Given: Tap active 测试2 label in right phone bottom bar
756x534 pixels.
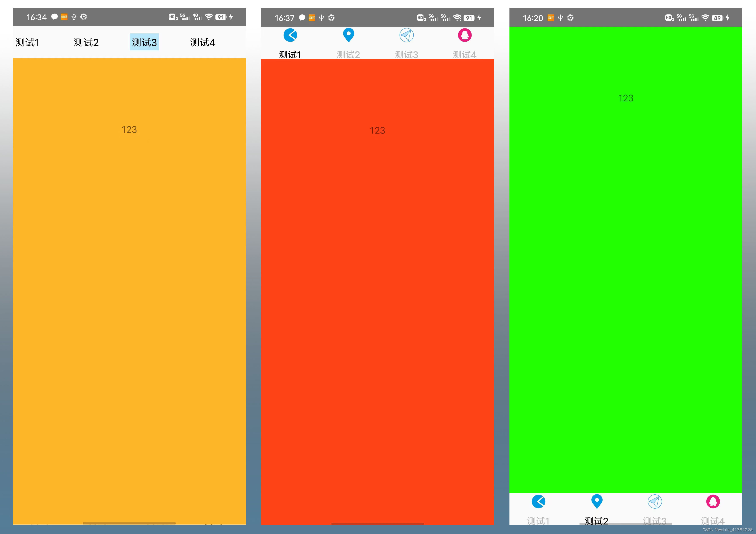Looking at the screenshot, I should [597, 521].
